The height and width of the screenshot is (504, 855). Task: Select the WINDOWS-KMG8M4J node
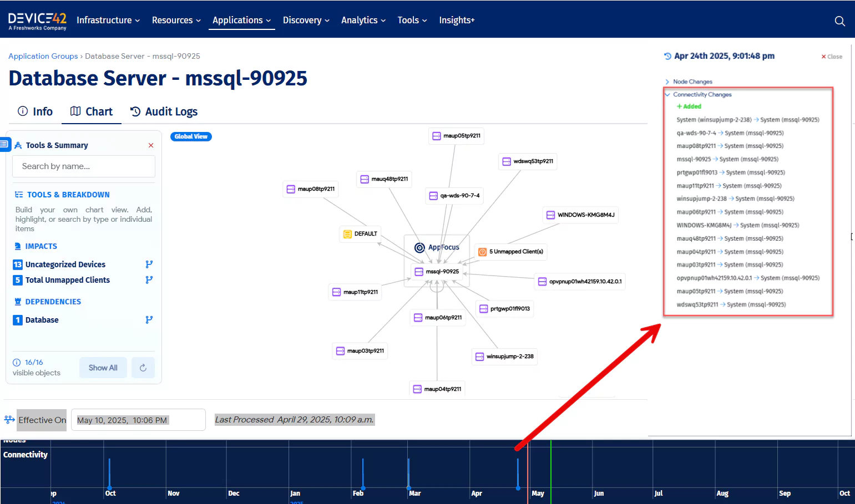(580, 215)
